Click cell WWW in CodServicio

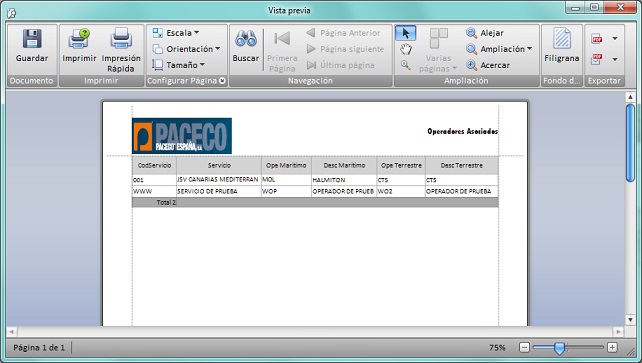click(x=154, y=191)
